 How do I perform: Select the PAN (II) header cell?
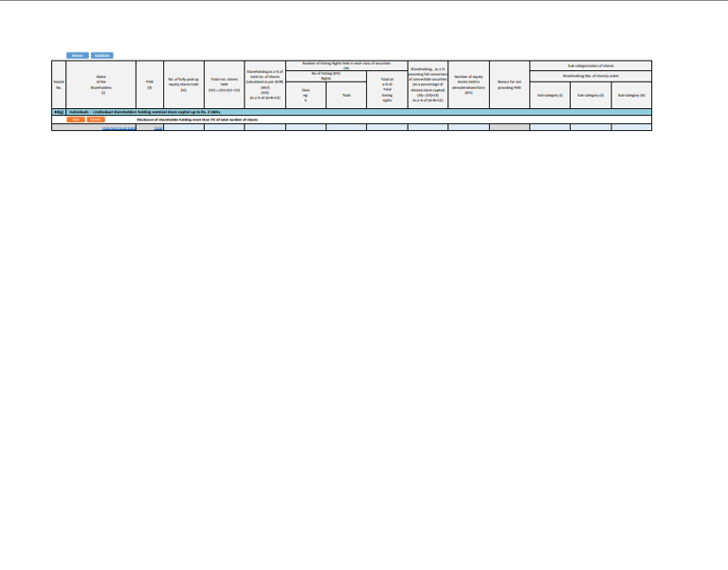[x=150, y=84]
